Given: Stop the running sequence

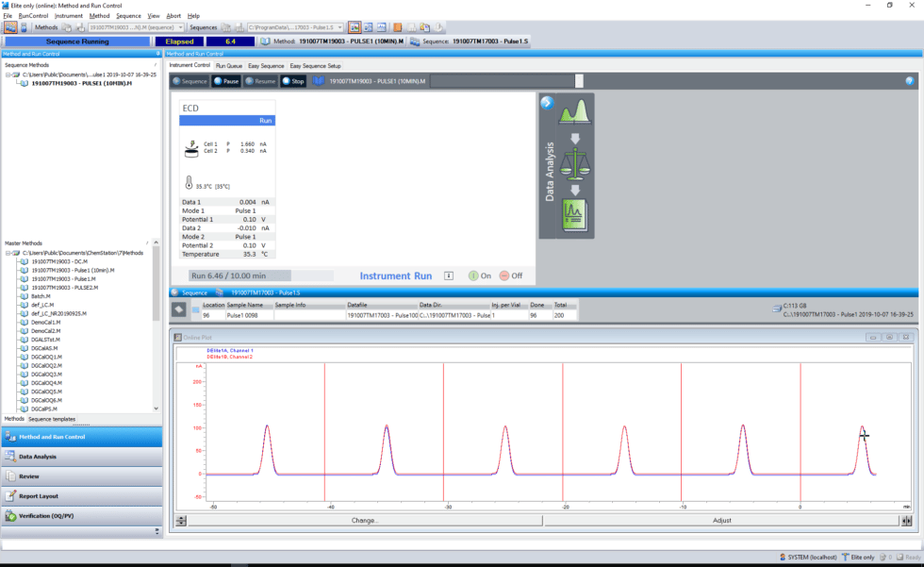Looking at the screenshot, I should point(293,81).
